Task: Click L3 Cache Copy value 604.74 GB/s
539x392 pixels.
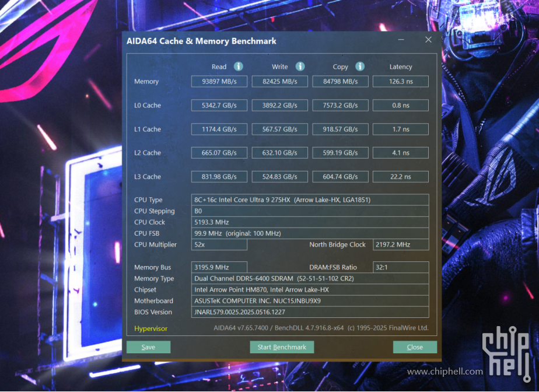Action: click(x=340, y=177)
